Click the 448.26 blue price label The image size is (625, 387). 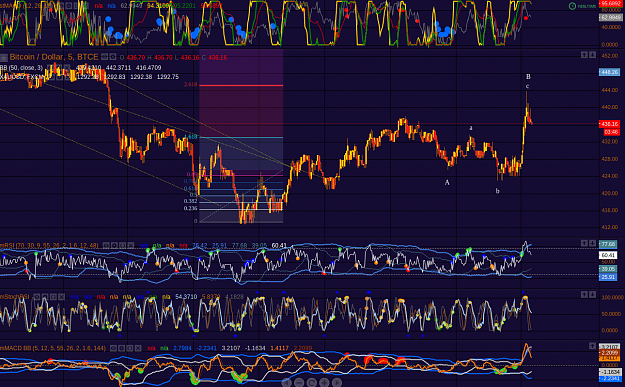click(x=609, y=72)
